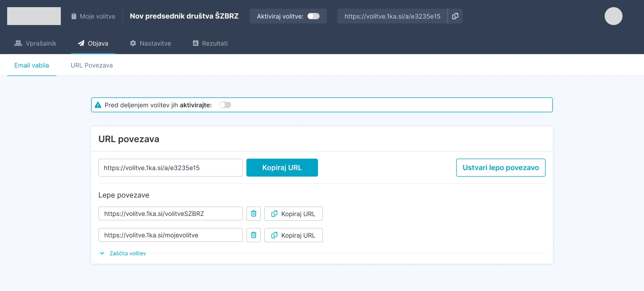The height and width of the screenshot is (291, 644).
Task: Select the volitveSZBRZ link text field
Action: pos(170,213)
